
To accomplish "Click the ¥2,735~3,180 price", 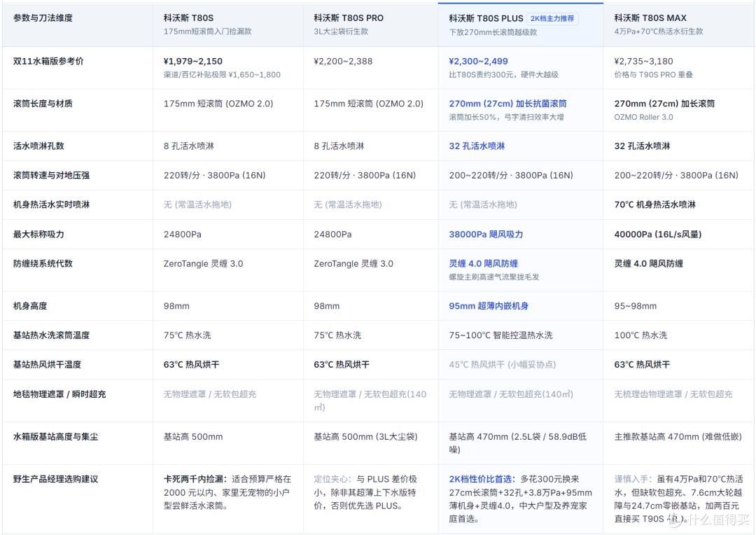I will (x=643, y=61).
